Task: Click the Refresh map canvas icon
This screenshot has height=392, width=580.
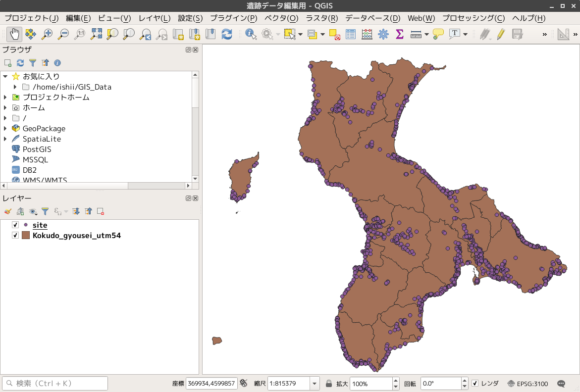Action: pos(227,34)
